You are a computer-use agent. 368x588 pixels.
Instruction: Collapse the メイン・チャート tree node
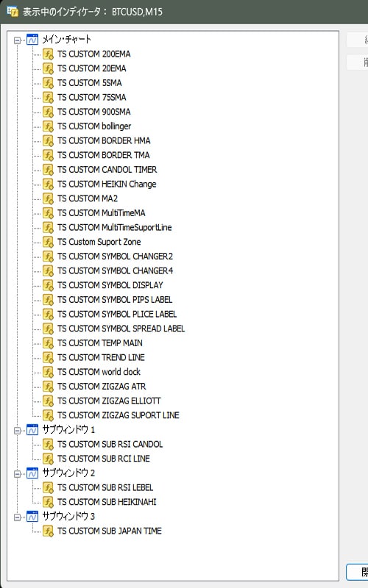click(x=17, y=40)
